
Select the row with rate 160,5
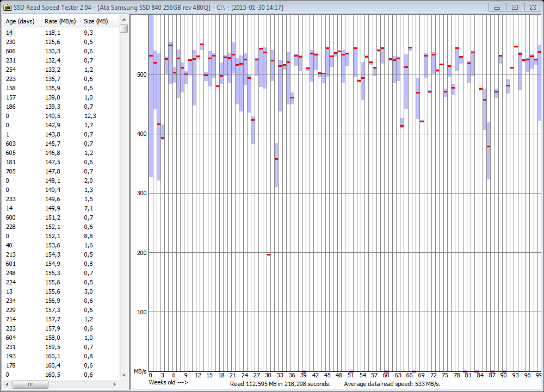click(x=61, y=375)
